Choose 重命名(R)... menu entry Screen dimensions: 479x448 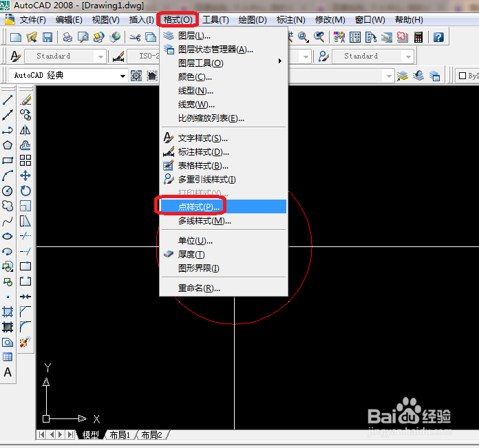(x=224, y=288)
